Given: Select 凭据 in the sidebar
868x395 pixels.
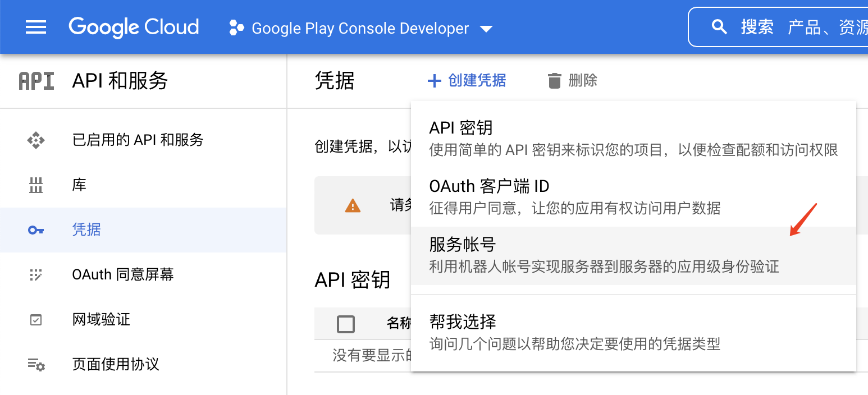Looking at the screenshot, I should click(x=143, y=230).
